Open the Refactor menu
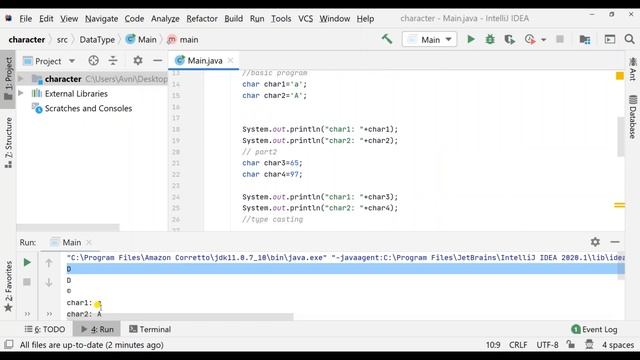640x360 pixels. (202, 18)
